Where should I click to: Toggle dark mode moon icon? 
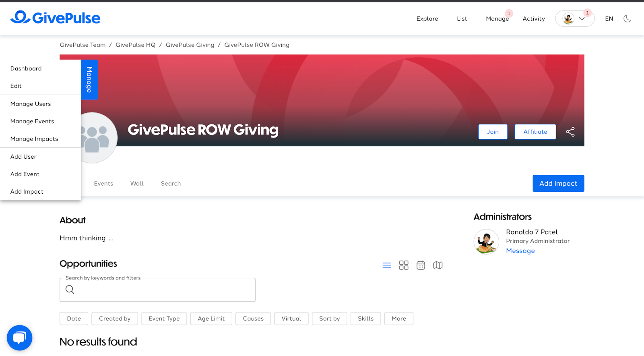(x=627, y=19)
